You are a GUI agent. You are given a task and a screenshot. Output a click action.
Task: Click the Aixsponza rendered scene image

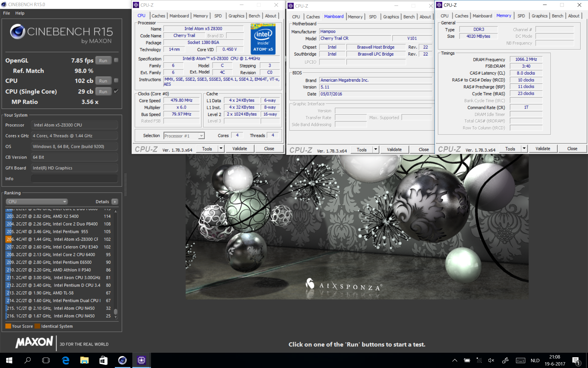coord(357,227)
